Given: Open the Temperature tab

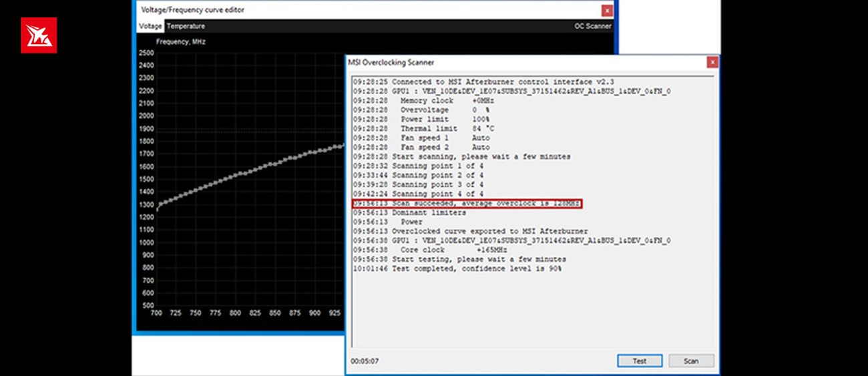Looking at the screenshot, I should pos(186,26).
